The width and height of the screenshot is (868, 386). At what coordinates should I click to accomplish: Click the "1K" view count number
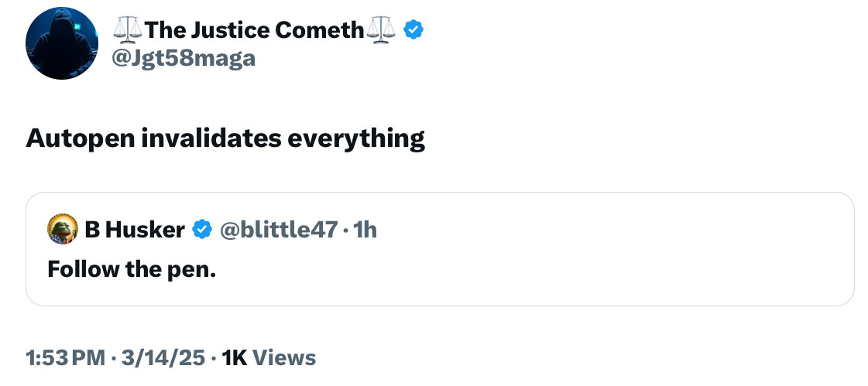[x=234, y=357]
